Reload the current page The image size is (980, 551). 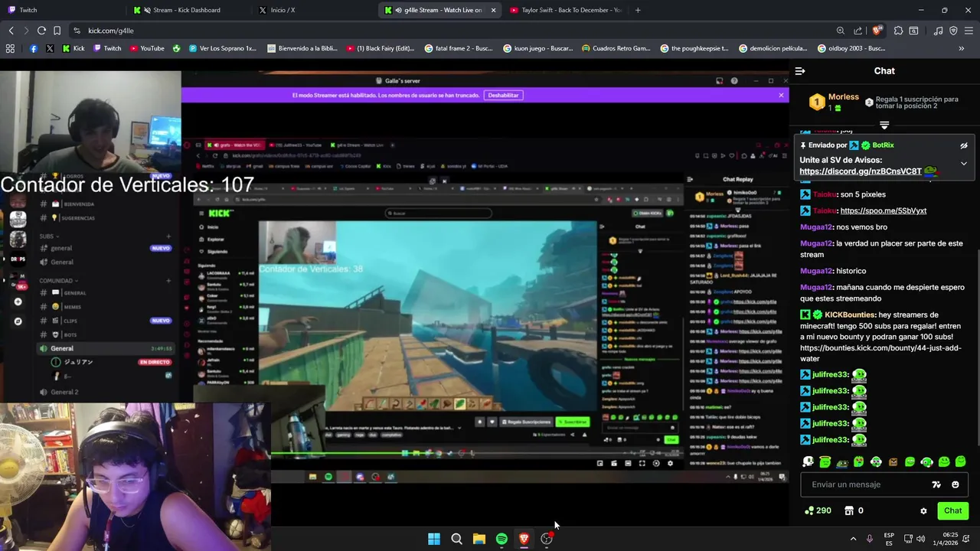41,31
